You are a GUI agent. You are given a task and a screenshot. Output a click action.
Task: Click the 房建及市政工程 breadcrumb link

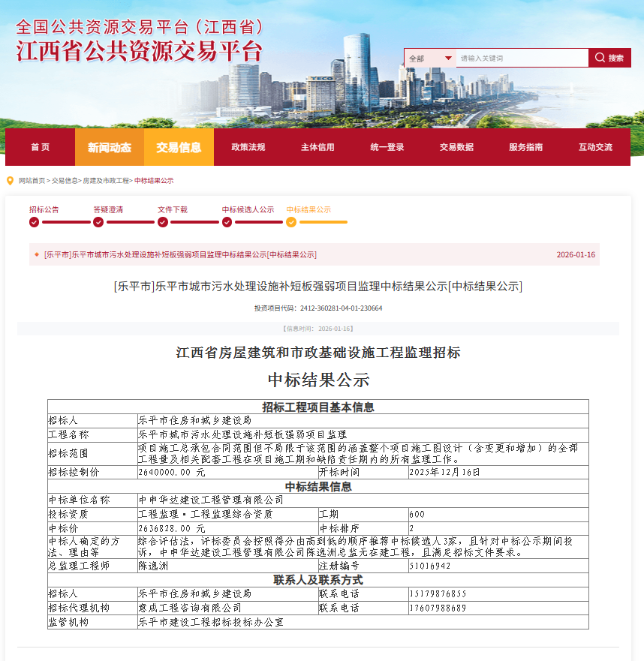106,181
